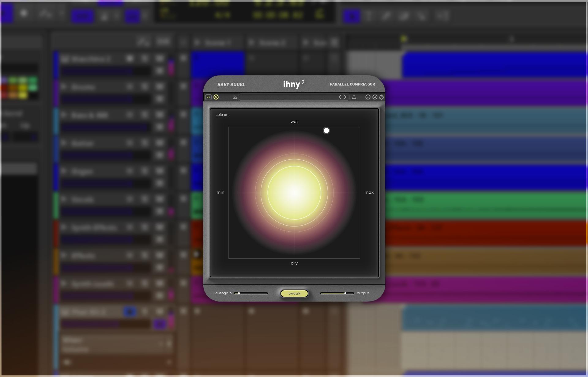Viewport: 588px width, 377px height.
Task: Toggle the 2x oversampling button
Action: coord(208,97)
